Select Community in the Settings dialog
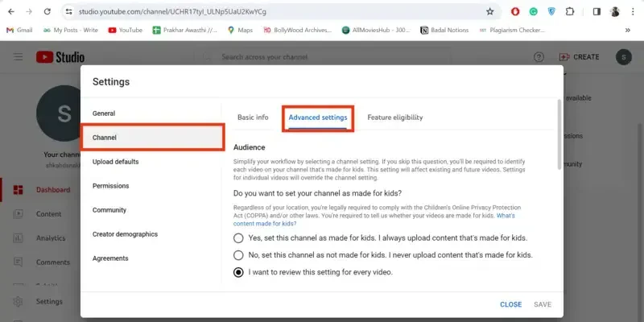This screenshot has width=644, height=322. (151, 210)
